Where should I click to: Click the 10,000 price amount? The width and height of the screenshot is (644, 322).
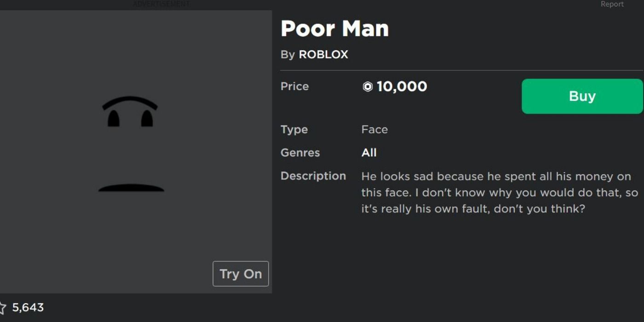tap(402, 86)
